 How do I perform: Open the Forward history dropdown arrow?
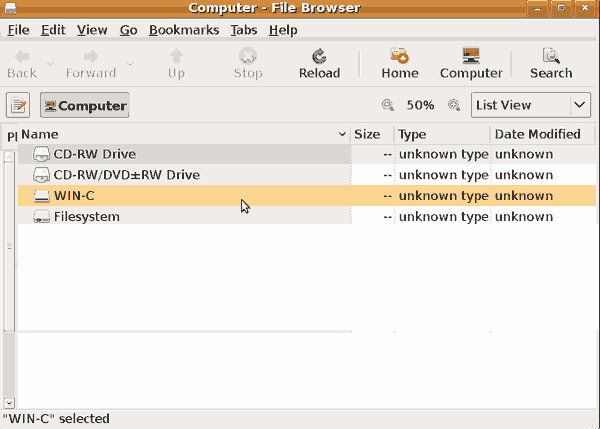[x=130, y=64]
